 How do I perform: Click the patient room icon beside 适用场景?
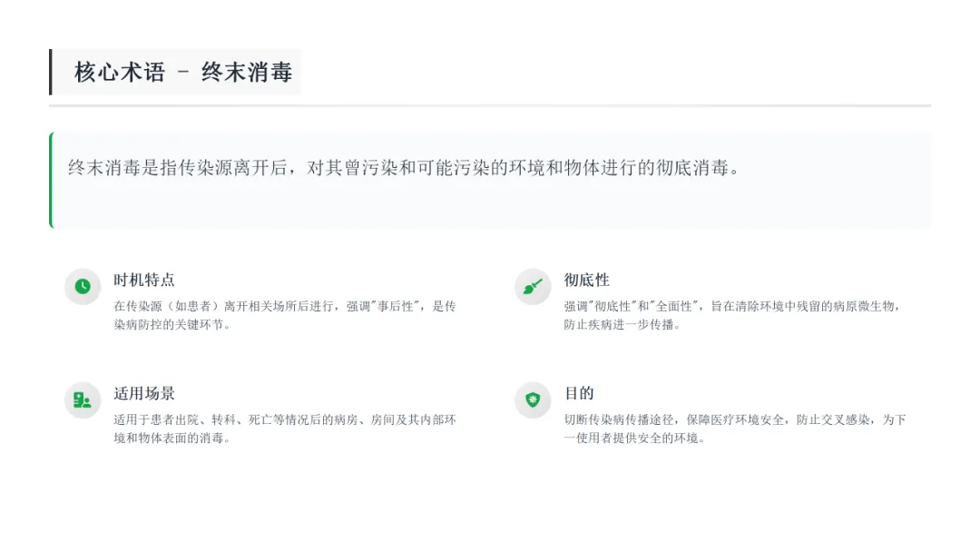[83, 400]
